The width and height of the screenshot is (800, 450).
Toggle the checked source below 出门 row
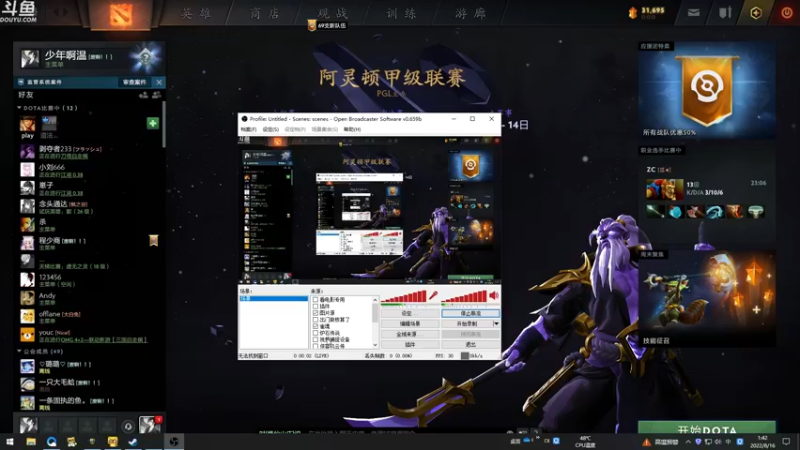[315, 326]
